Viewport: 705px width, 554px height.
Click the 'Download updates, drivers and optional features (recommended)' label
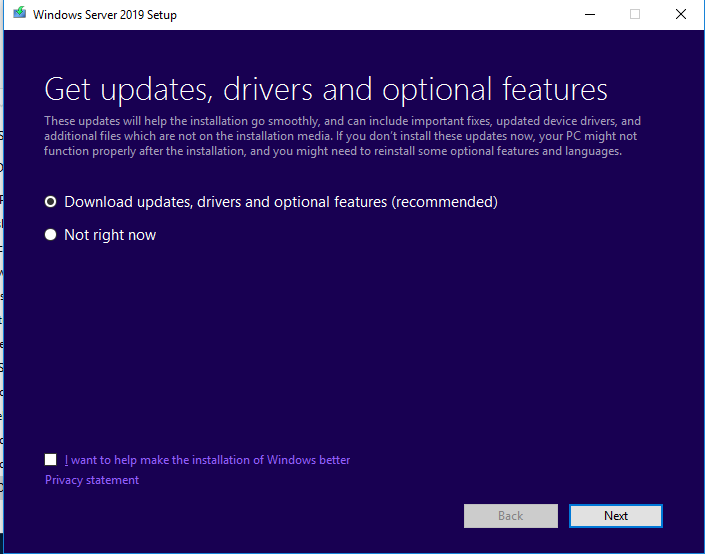[x=280, y=202]
